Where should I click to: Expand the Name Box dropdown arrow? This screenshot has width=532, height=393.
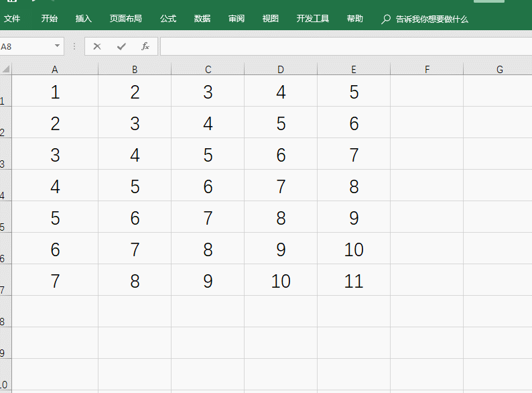pos(58,46)
